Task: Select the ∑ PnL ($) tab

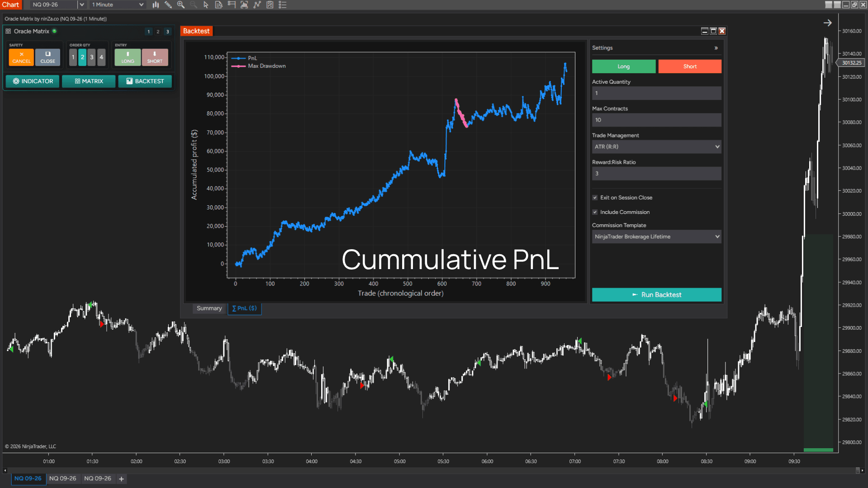Action: click(x=244, y=308)
